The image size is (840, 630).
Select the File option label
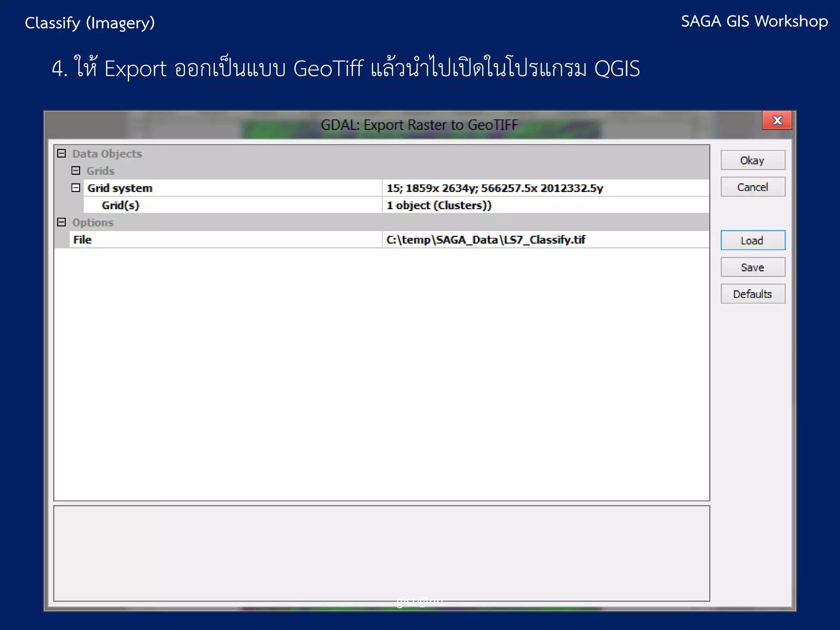click(226, 240)
